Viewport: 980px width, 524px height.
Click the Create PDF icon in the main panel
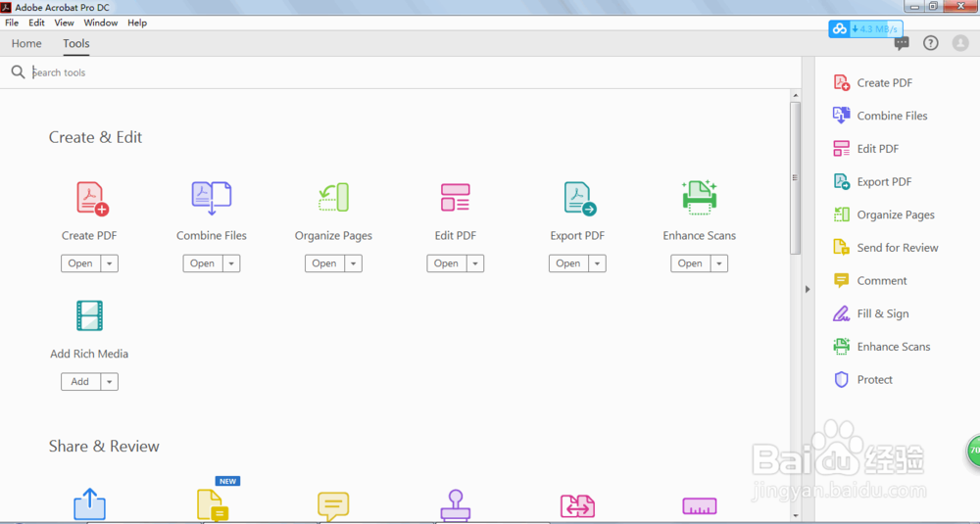92,199
